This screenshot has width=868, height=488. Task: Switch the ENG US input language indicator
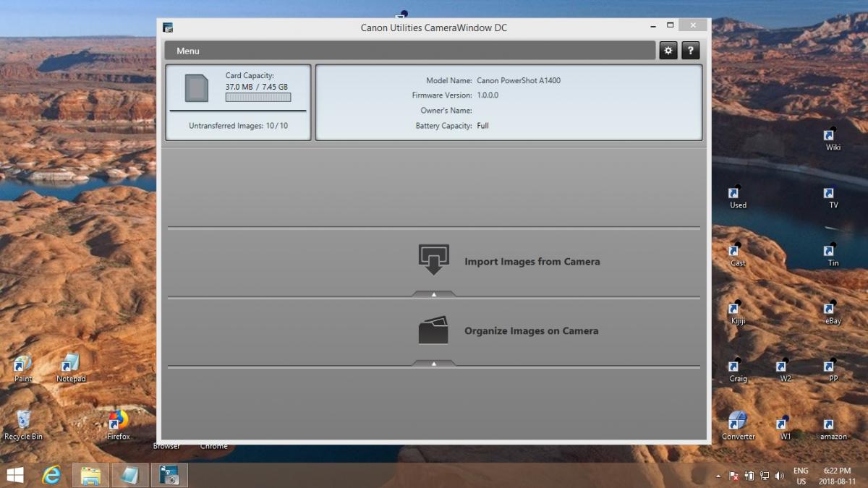(801, 476)
